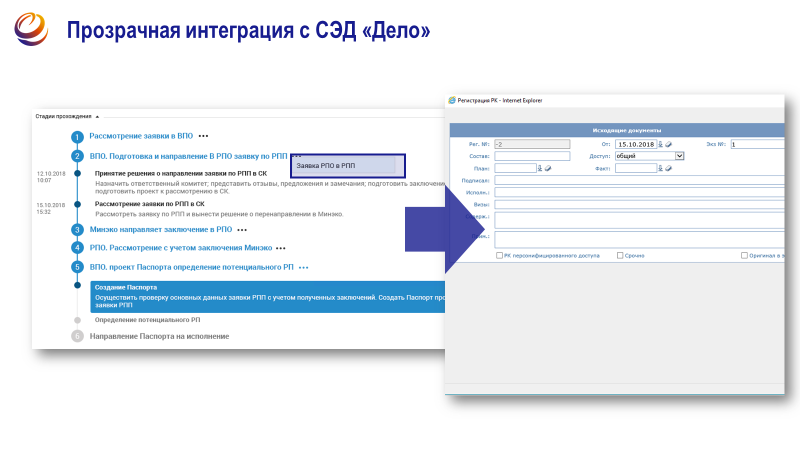Select highlighted Создание Паспорта step
800x450 pixels.
pos(268,296)
